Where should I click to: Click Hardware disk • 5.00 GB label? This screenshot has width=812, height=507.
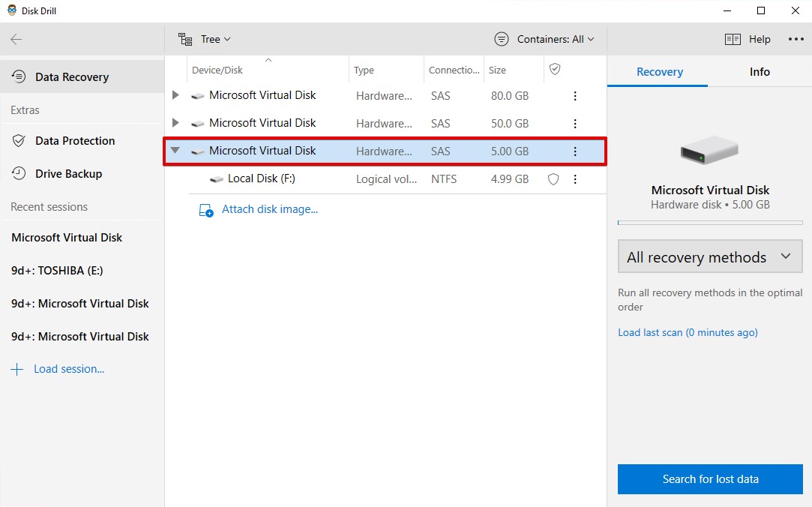710,205
